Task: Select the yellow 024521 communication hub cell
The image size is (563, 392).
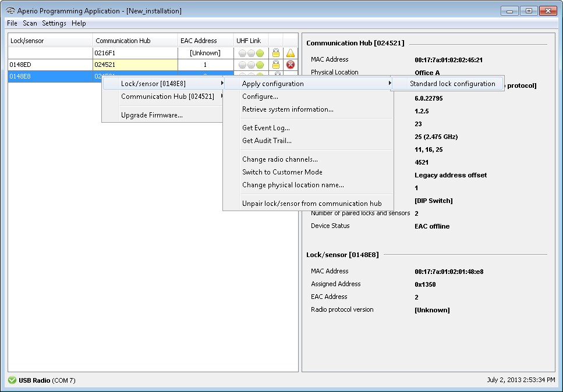Action: coord(135,65)
